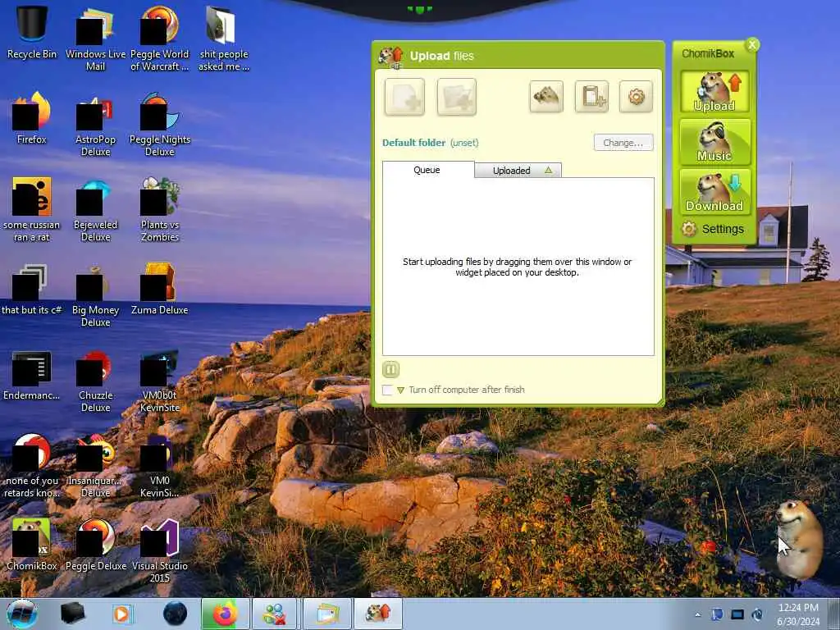Screen dimensions: 840x630
Task: Click the Firefox taskbar button
Action: click(225, 614)
